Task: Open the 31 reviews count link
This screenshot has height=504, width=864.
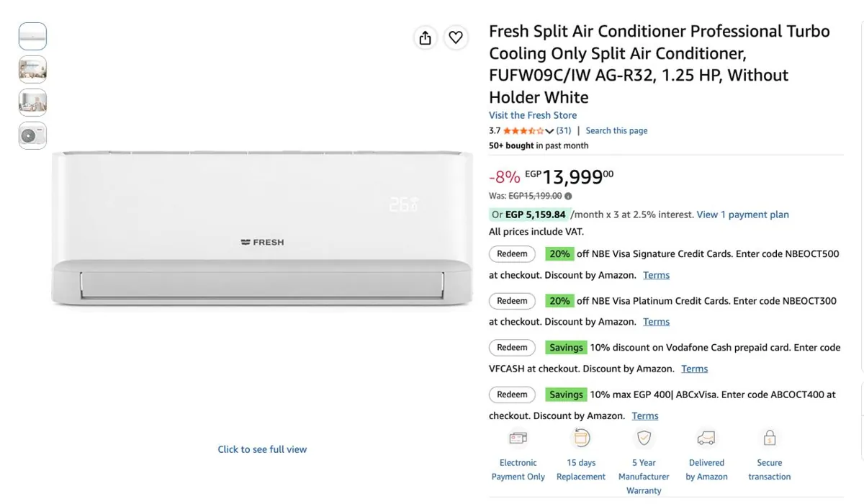Action: coord(564,131)
